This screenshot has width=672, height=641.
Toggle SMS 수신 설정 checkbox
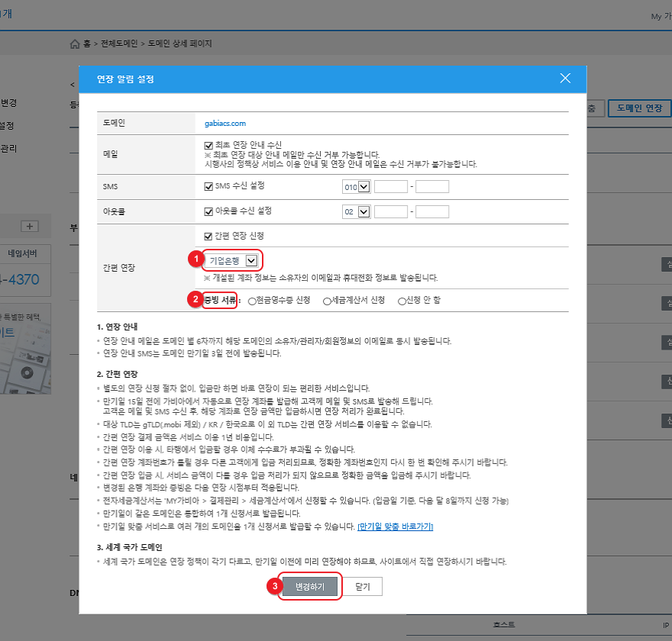coord(208,187)
